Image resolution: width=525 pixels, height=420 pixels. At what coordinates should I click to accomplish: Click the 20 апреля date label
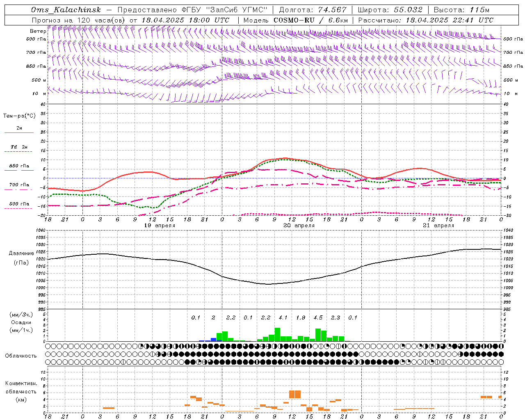tap(299, 226)
